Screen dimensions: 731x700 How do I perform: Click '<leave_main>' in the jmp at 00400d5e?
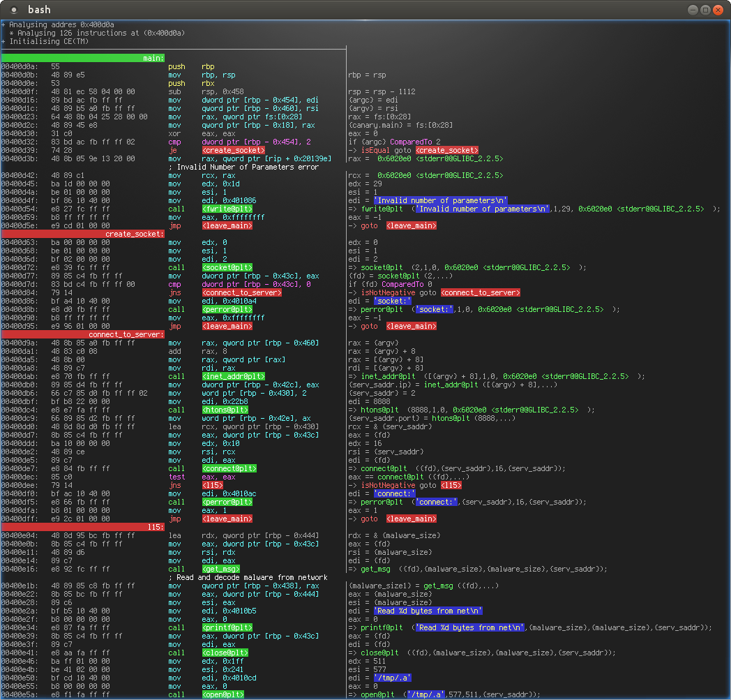click(x=227, y=225)
